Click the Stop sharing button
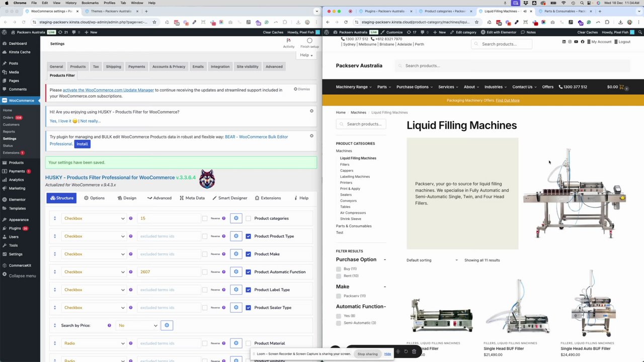The image size is (644, 362). (367, 354)
